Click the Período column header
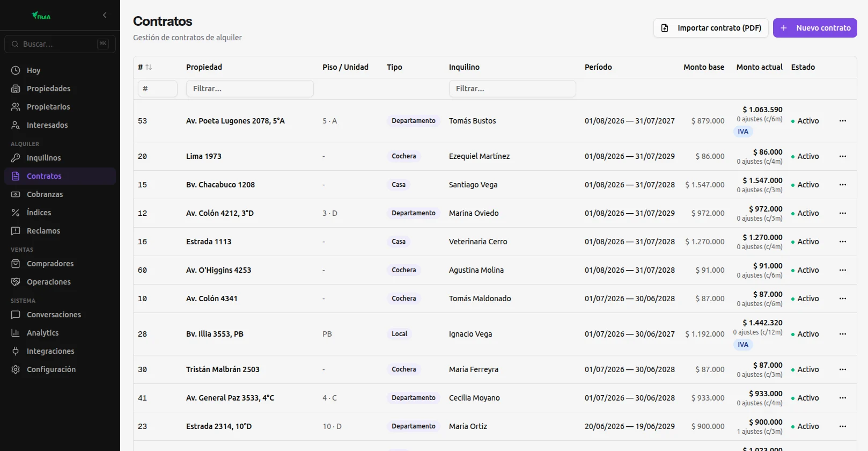 (x=598, y=67)
